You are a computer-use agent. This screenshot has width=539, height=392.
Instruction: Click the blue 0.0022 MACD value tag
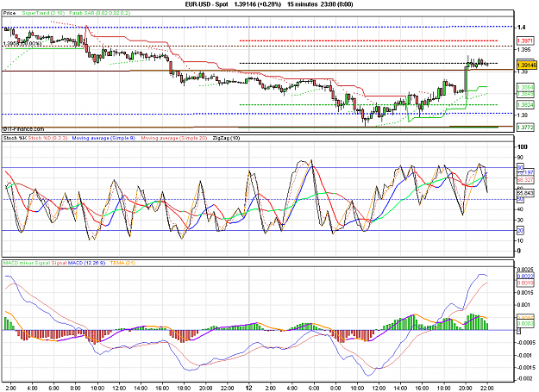(x=525, y=277)
